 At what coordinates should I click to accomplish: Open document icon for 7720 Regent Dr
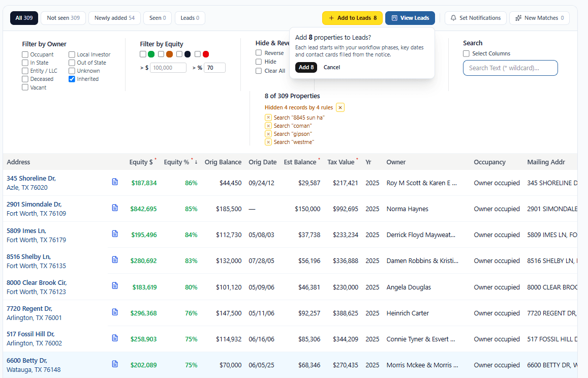pos(115,312)
